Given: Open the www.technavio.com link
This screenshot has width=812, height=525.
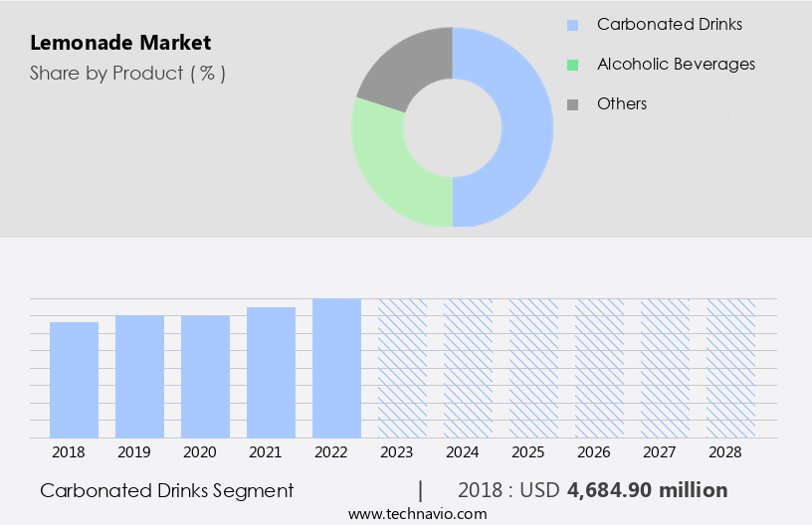Looking at the screenshot, I should tap(418, 513).
